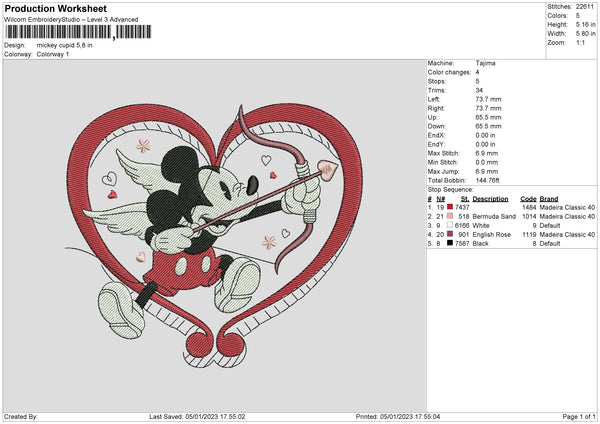
Task: Click the 'Stops:' label
Action: click(x=437, y=82)
